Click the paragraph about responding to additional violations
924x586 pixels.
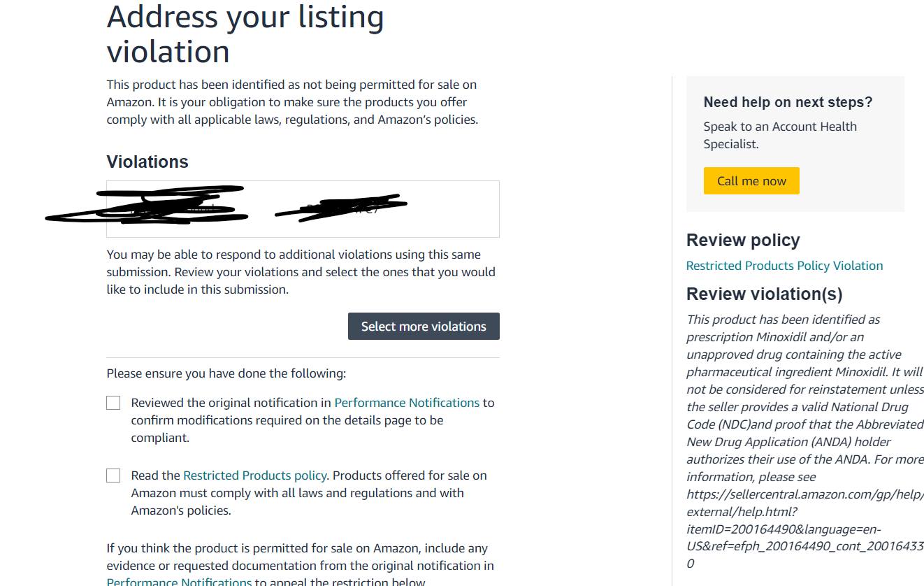(301, 272)
